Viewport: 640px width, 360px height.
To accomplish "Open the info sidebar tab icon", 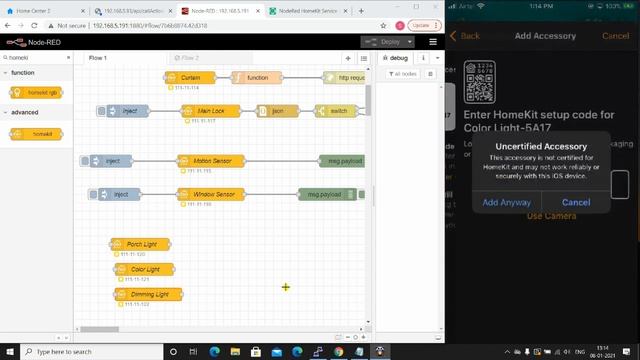I will click(423, 58).
